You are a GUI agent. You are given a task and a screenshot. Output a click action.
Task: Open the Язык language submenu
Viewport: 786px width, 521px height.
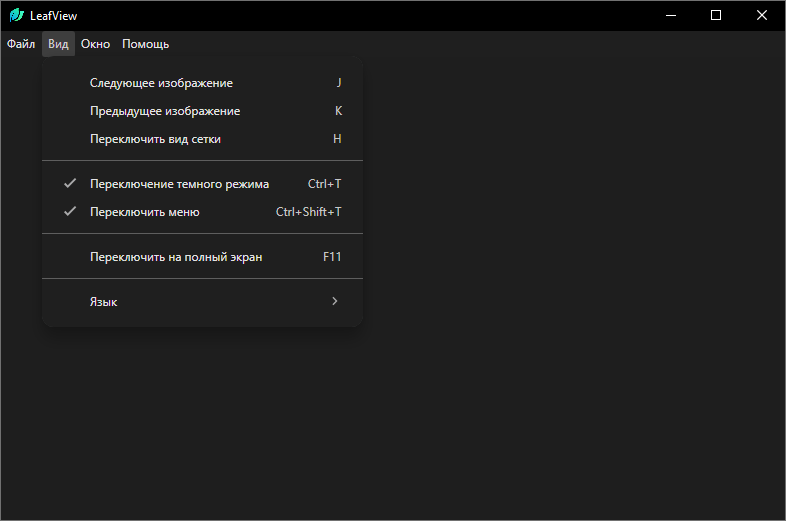(104, 302)
